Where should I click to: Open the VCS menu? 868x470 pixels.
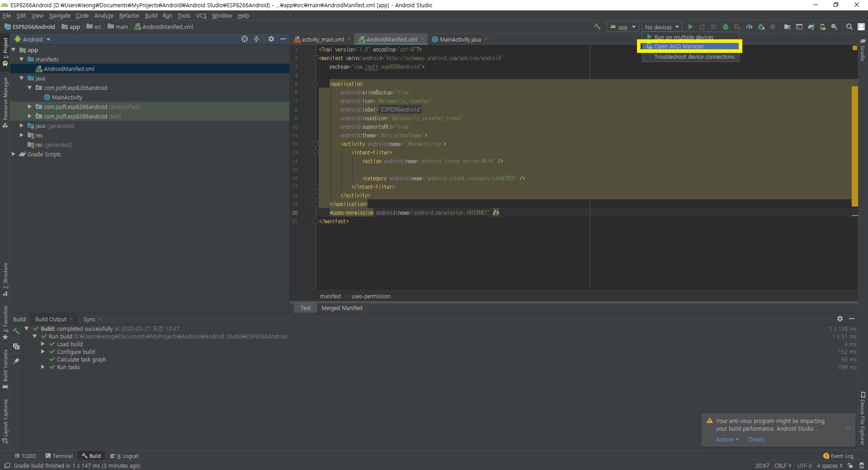pos(201,15)
